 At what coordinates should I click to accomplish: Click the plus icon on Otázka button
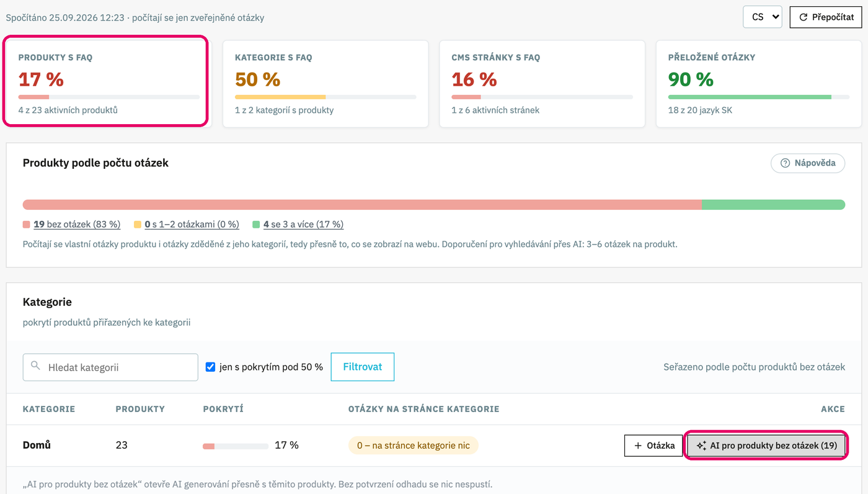pyautogui.click(x=638, y=446)
